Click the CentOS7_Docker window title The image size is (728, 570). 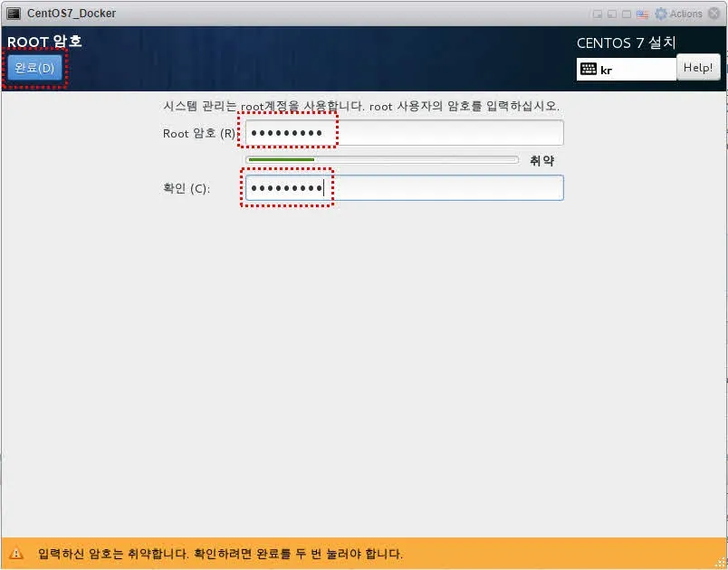click(x=72, y=14)
